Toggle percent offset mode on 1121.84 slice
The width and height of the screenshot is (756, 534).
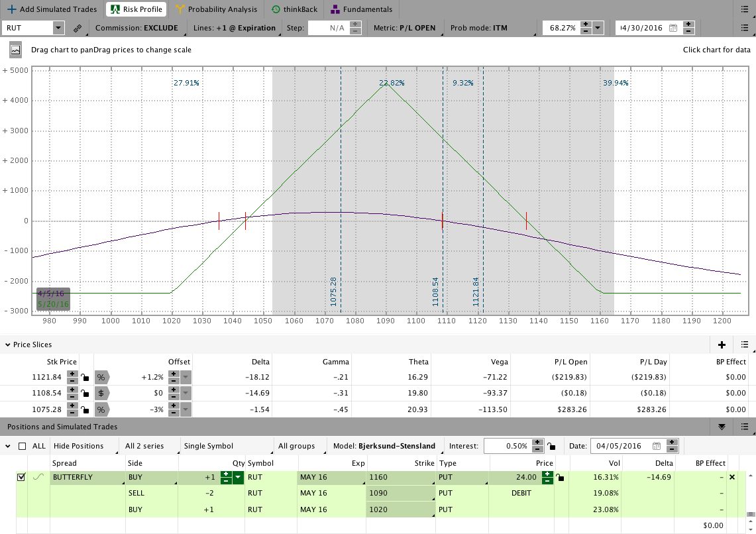point(102,377)
